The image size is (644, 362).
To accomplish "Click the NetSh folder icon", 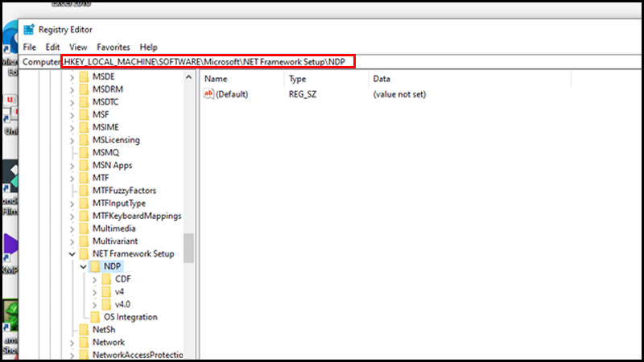I will pos(84,330).
